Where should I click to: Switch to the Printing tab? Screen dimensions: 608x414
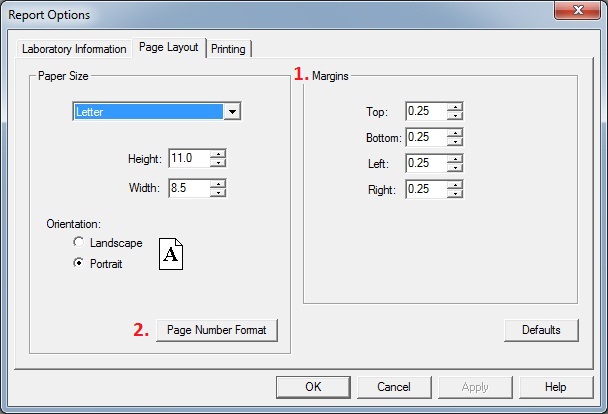pos(228,49)
